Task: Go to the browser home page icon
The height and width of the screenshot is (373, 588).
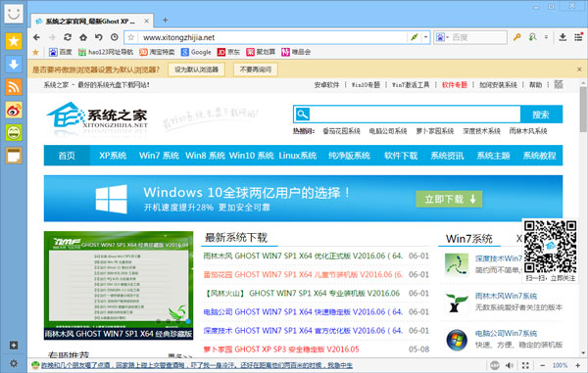Action: coord(83,37)
